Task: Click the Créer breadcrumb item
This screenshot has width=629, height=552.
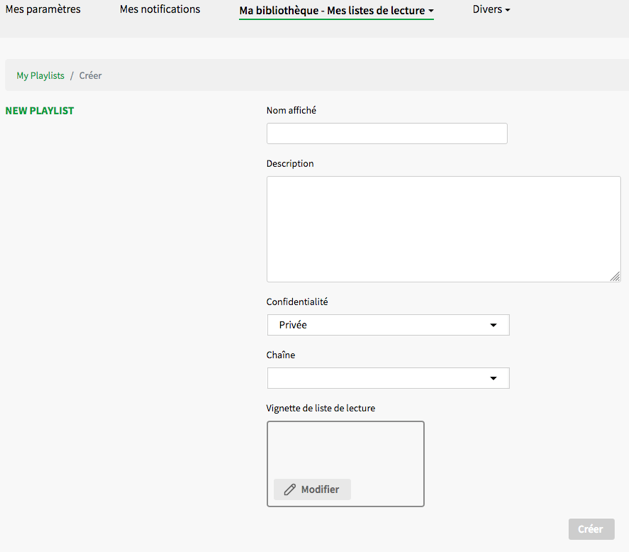Action: click(90, 76)
